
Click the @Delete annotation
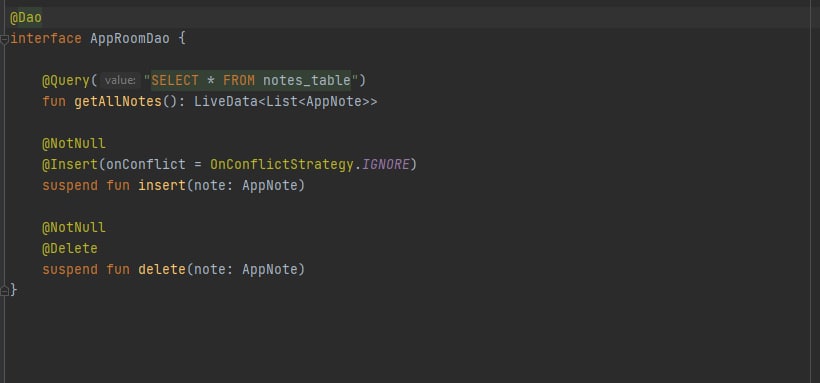pyautogui.click(x=70, y=248)
